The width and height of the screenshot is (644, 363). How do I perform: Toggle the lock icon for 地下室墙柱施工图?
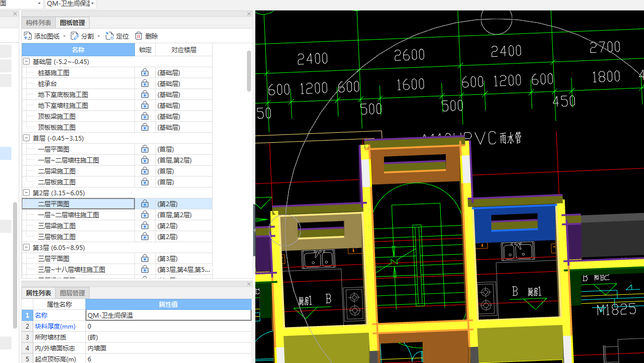pos(145,106)
